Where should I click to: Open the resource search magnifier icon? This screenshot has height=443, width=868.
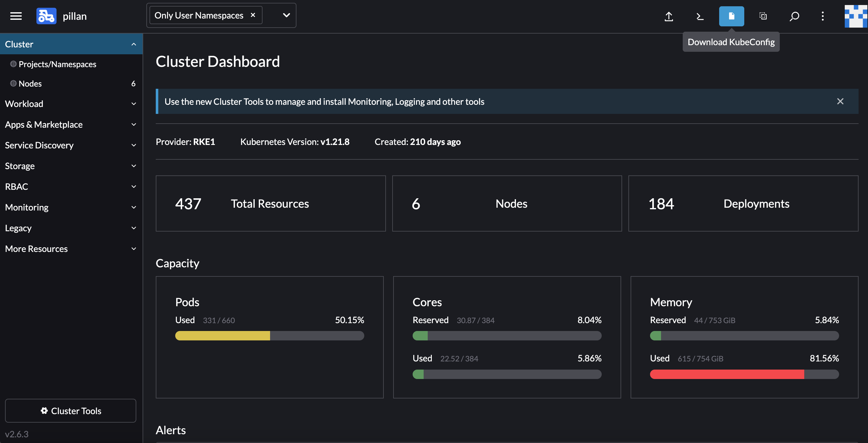pos(794,16)
